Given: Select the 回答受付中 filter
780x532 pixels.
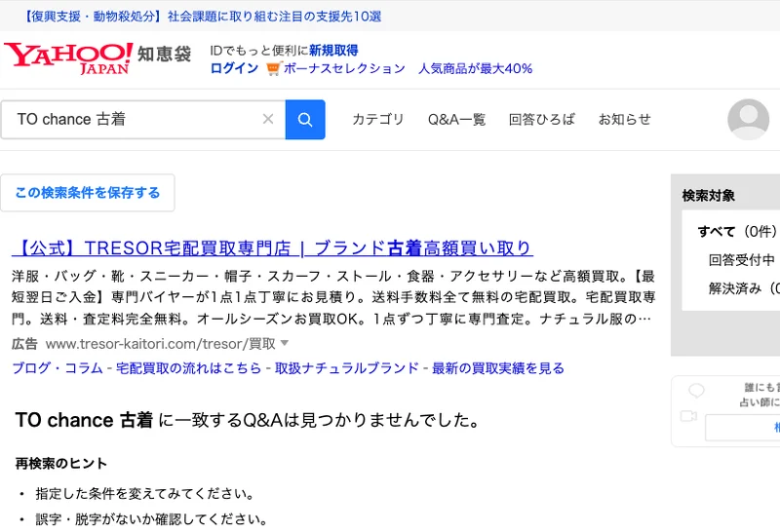Looking at the screenshot, I should 742,259.
